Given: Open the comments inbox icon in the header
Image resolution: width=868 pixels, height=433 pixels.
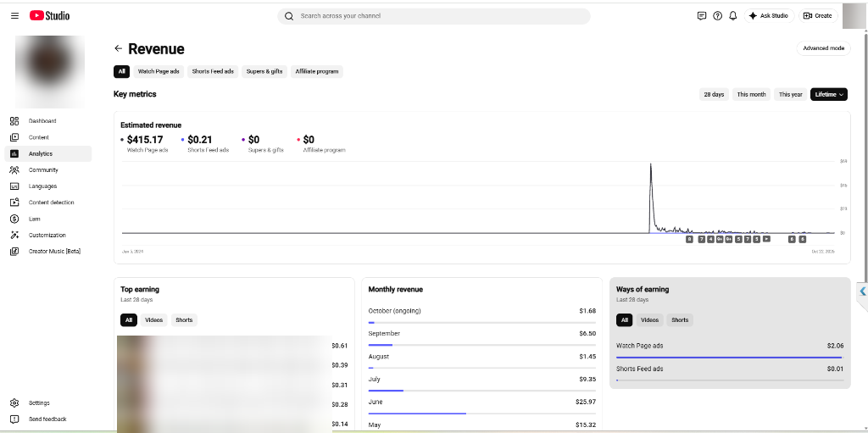Looking at the screenshot, I should pyautogui.click(x=701, y=16).
